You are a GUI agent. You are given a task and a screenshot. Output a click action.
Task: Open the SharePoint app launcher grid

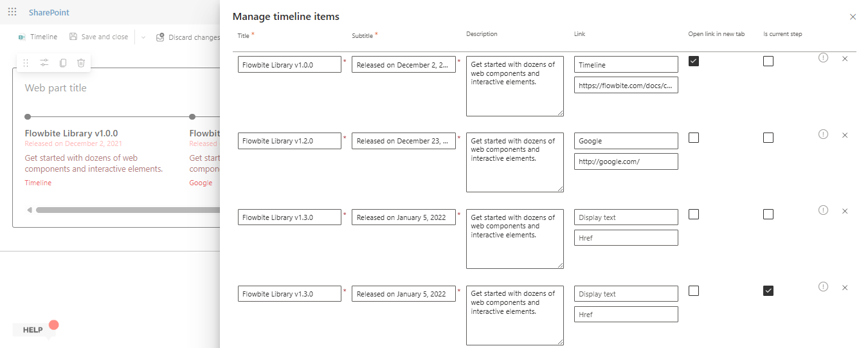(12, 12)
